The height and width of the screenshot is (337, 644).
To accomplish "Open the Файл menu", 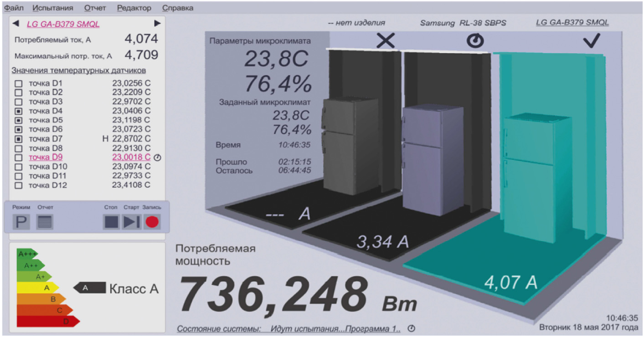I will [x=14, y=8].
